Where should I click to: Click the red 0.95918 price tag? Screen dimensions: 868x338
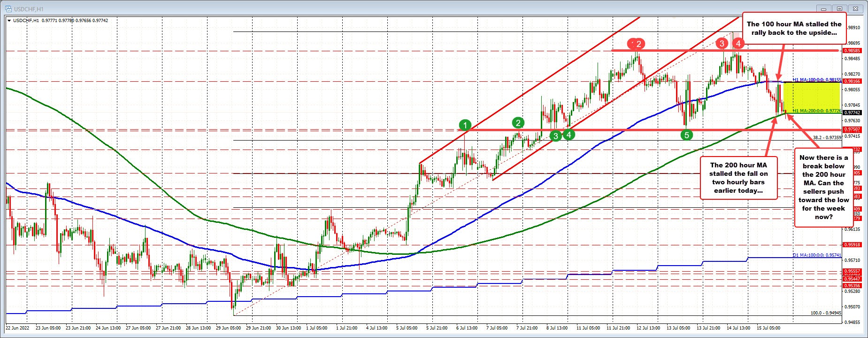[852, 244]
